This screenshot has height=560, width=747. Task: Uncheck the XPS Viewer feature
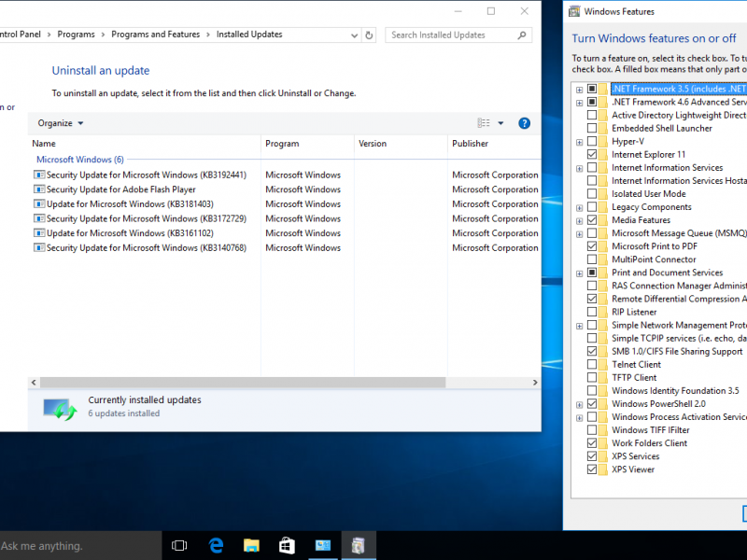[x=592, y=469]
